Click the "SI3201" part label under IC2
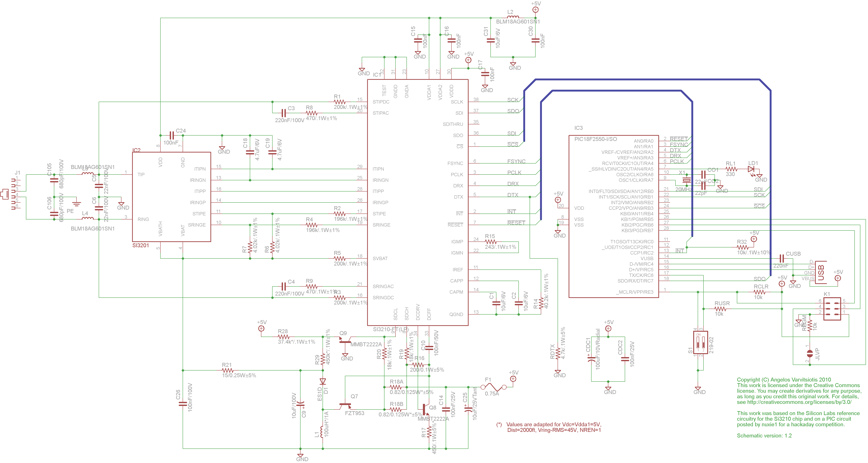Viewport: 868px width, 463px height. [x=140, y=245]
